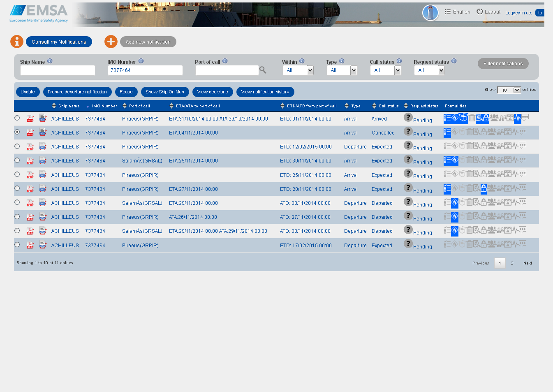Viewport: 553px width, 392px height.
Task: Click the orange info icon beside Consult my Notifications
Action: point(17,42)
